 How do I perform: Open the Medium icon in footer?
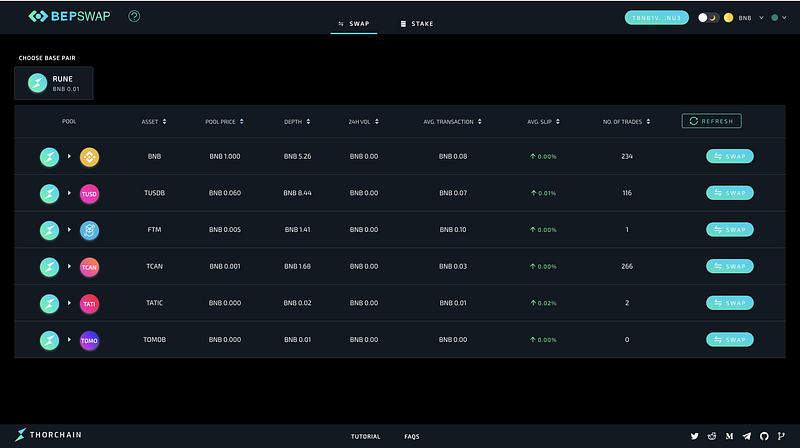pos(729,436)
